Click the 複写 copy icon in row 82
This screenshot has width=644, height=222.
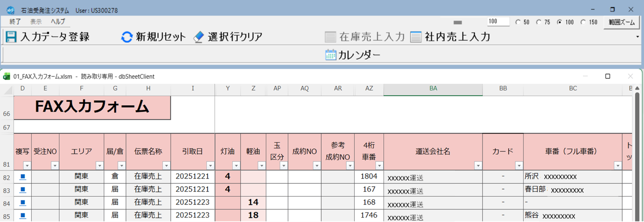(x=23, y=177)
